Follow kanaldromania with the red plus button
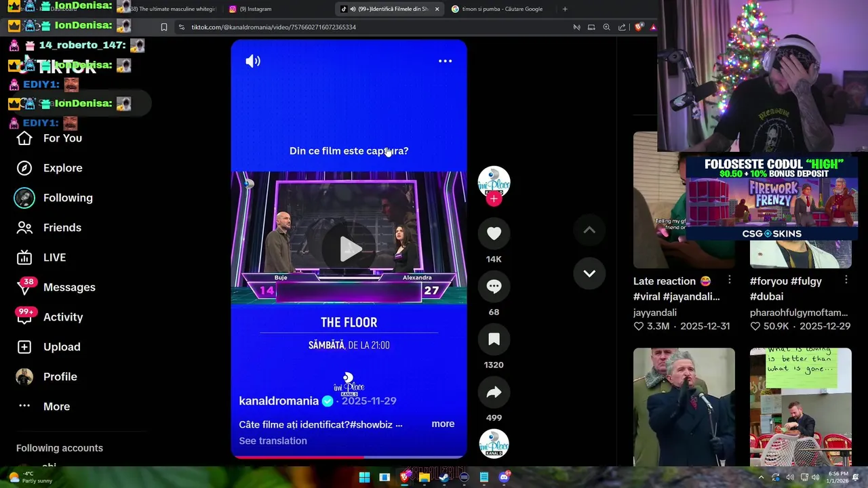 [x=494, y=199]
